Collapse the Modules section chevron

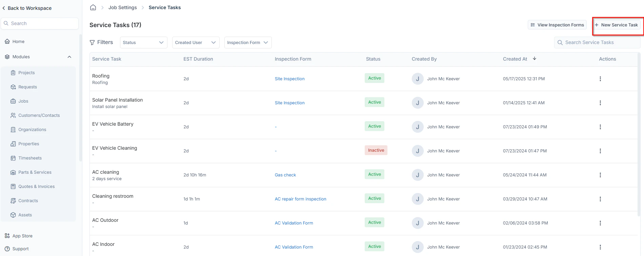pos(69,57)
